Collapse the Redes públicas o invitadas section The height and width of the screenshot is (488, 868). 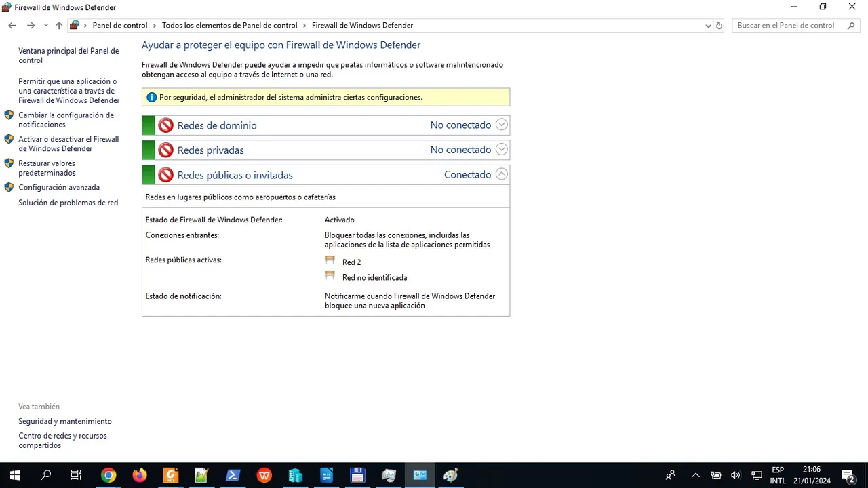501,174
